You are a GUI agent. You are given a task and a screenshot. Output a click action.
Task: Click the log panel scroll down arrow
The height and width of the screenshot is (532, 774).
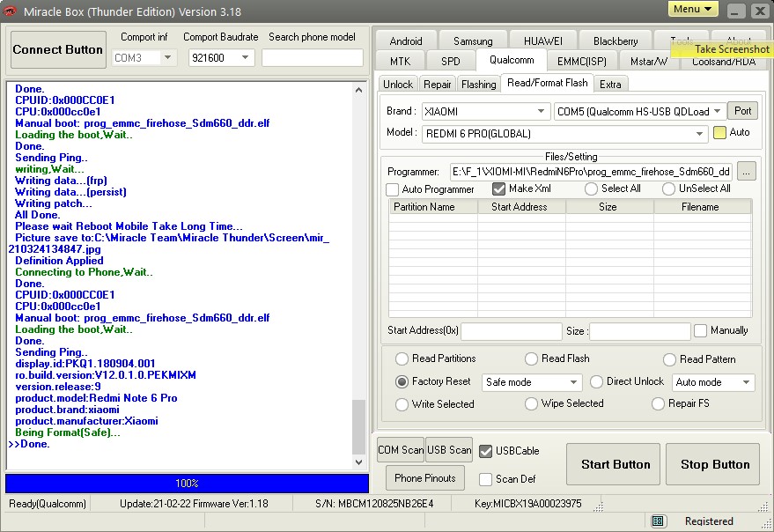coord(359,462)
